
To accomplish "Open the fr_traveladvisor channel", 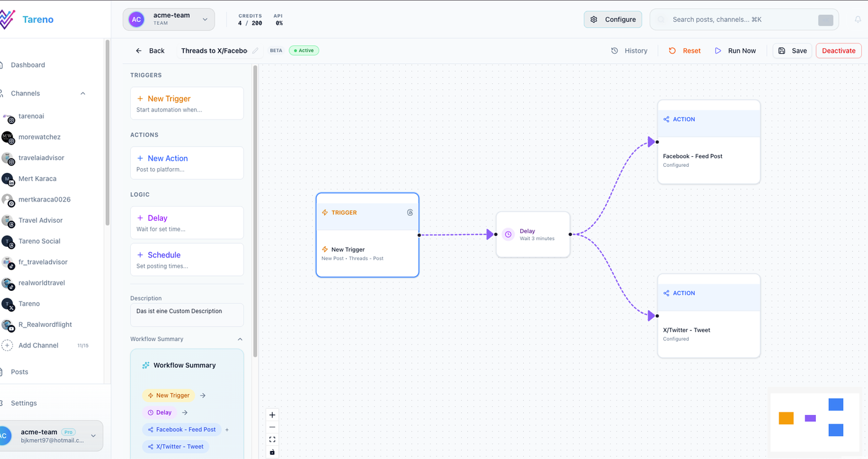I will tap(42, 262).
